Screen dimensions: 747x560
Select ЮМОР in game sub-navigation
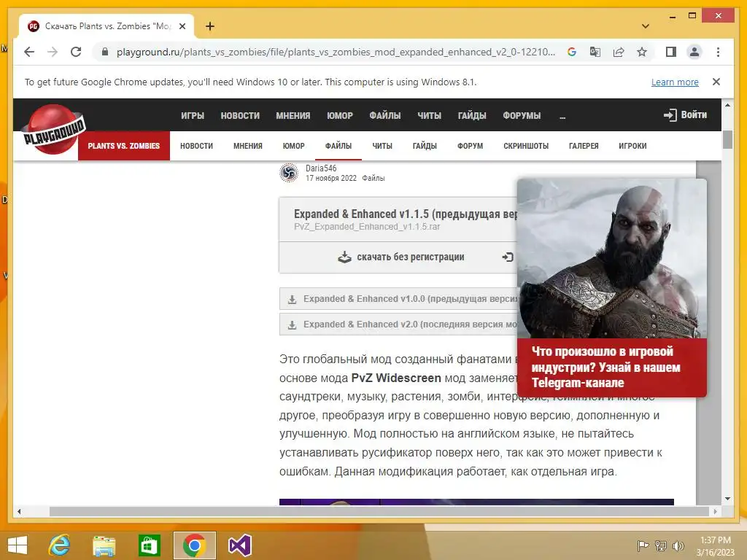click(293, 146)
